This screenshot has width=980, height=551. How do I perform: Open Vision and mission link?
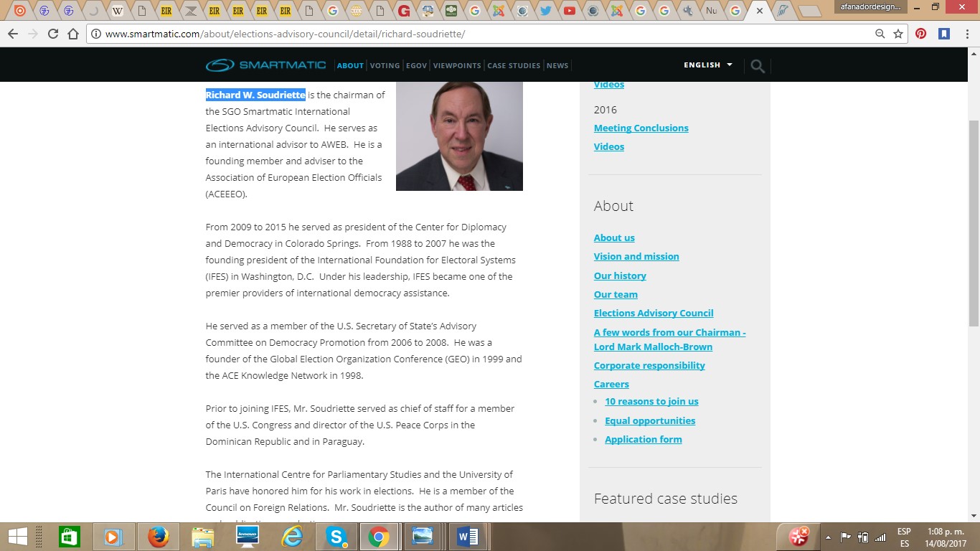pyautogui.click(x=636, y=257)
